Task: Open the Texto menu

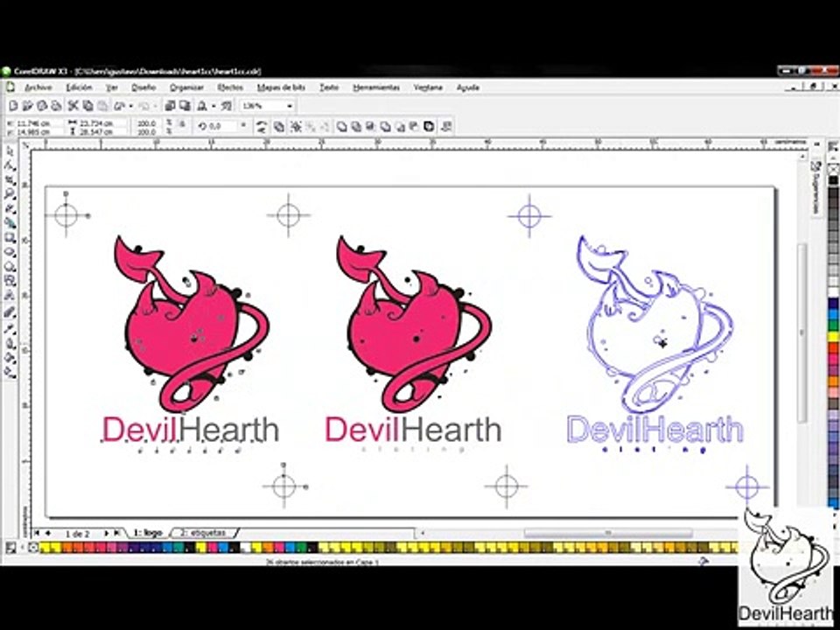Action: (x=329, y=87)
